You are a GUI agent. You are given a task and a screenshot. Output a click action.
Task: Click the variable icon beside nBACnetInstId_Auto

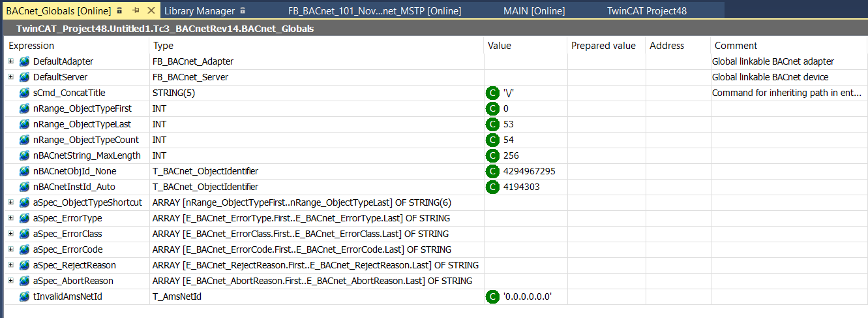pos(25,187)
